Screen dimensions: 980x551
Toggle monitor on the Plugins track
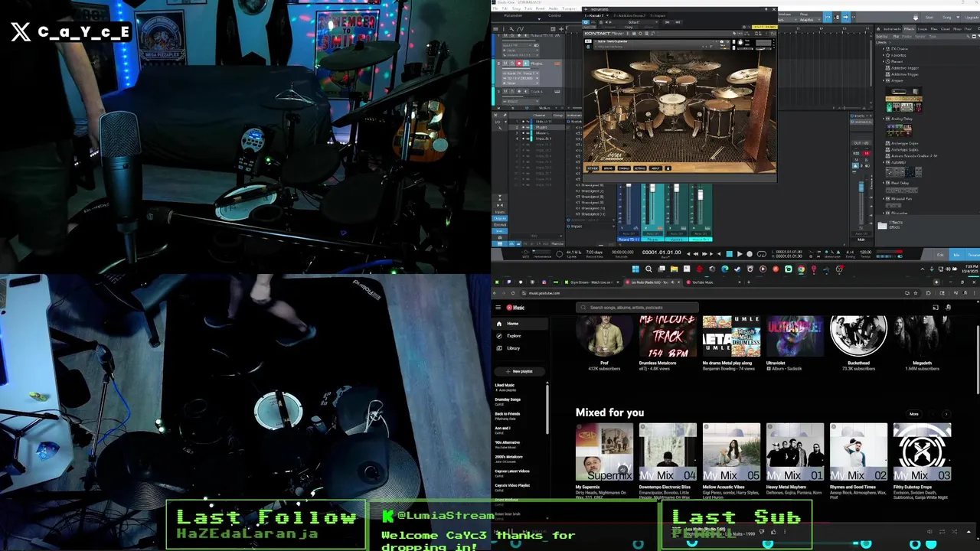tap(526, 64)
